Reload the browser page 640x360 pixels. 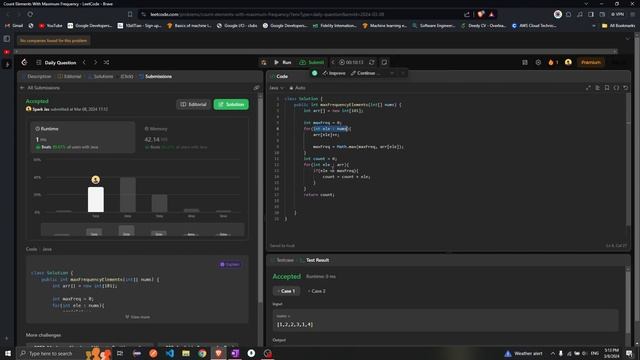pyautogui.click(x=30, y=14)
